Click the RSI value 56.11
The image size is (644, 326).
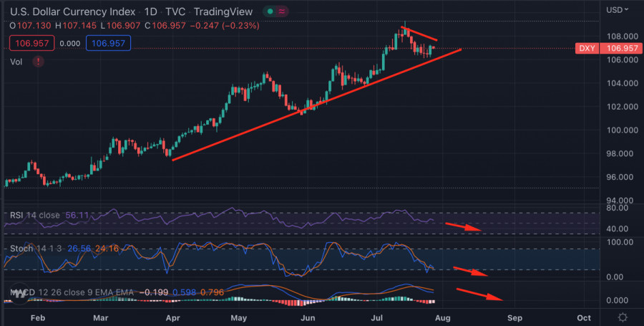point(77,215)
